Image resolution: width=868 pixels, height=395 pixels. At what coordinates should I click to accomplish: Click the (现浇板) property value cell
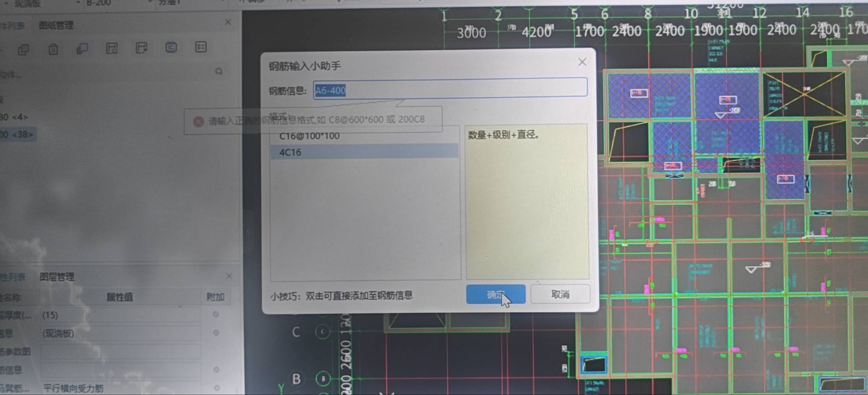120,333
